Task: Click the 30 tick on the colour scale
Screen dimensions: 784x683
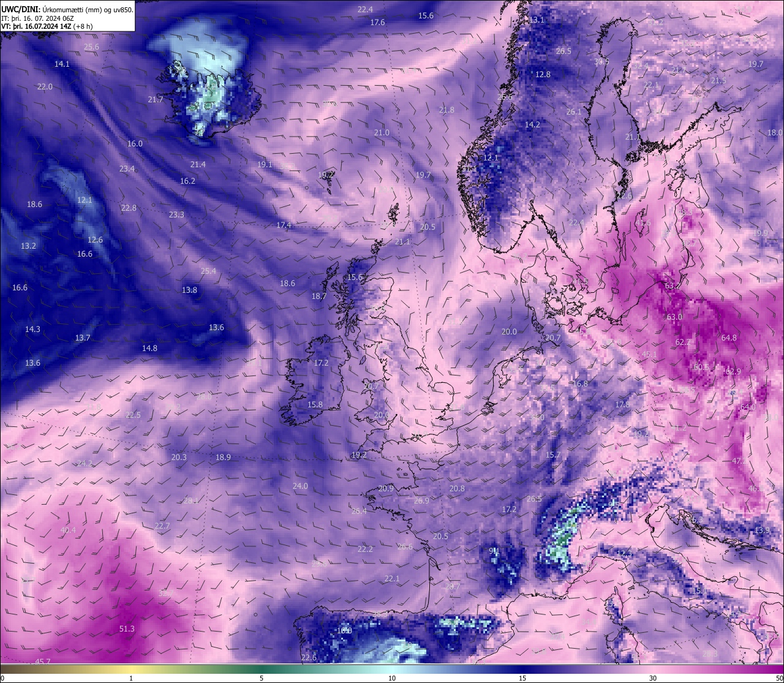Action: coord(653,678)
